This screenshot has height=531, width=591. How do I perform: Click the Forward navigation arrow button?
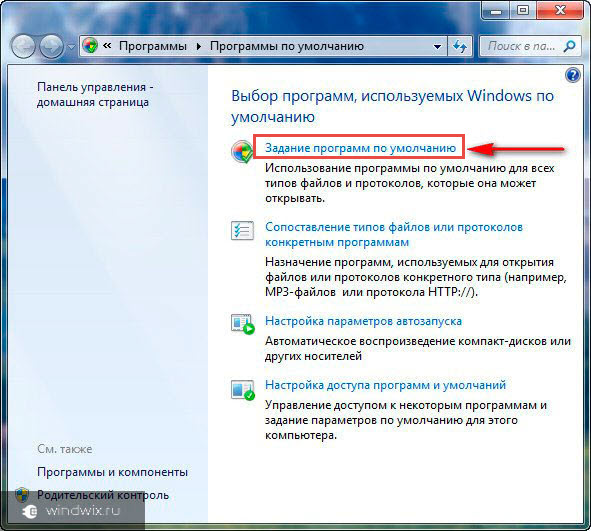pyautogui.click(x=52, y=46)
